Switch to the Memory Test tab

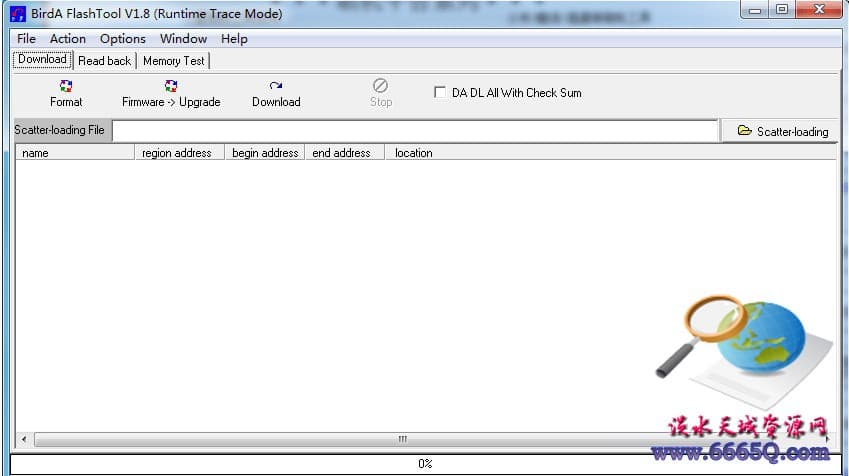174,61
